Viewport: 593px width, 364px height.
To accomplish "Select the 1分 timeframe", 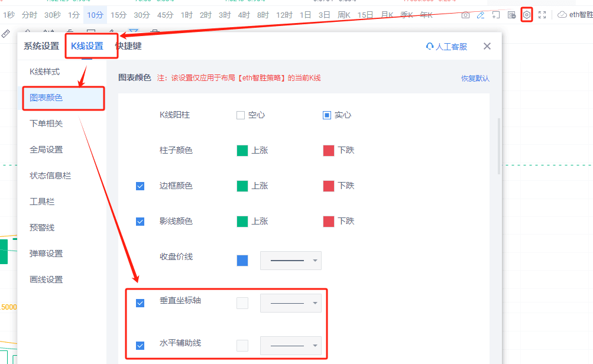I will coord(74,15).
